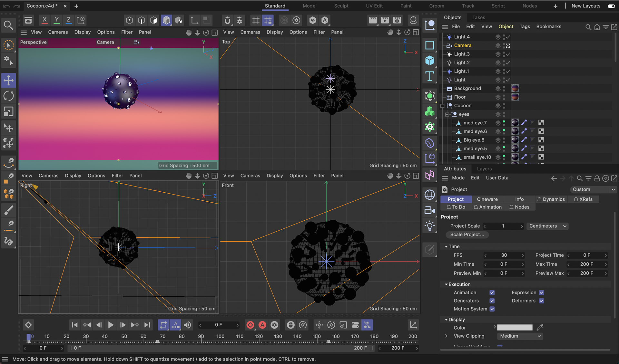Toggle the X axis lock

point(44,20)
